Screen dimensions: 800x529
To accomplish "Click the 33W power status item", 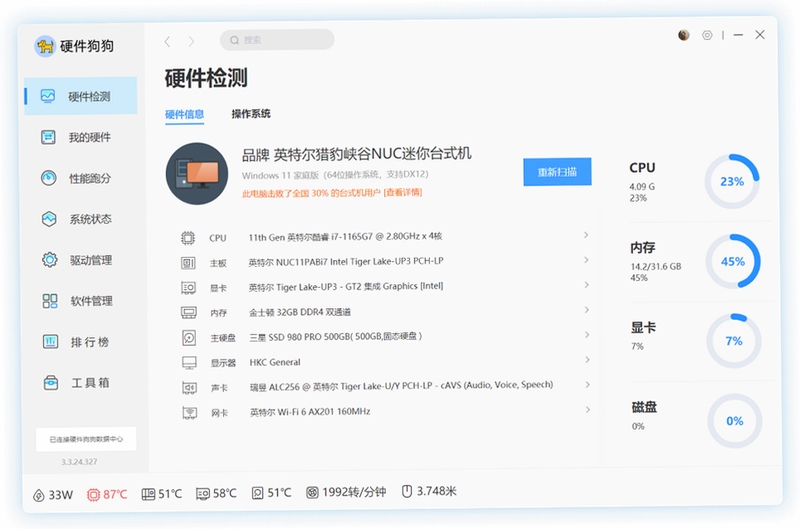I will pyautogui.click(x=53, y=495).
